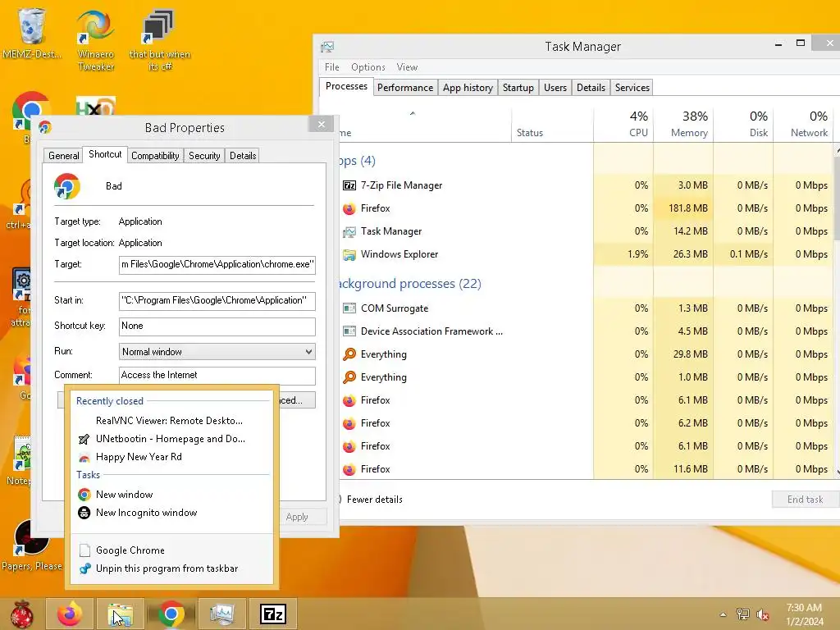Select New Incognito window in the jump list

[x=172, y=513]
